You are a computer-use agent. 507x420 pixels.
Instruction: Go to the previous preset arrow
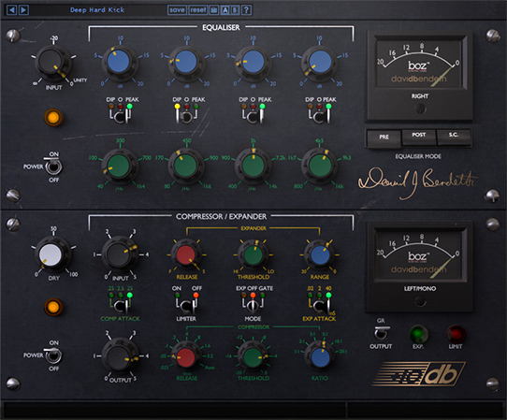[x=11, y=10]
